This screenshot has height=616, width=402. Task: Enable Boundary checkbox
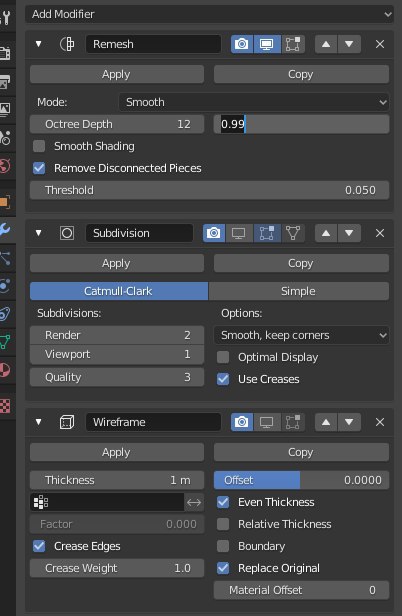[223, 546]
